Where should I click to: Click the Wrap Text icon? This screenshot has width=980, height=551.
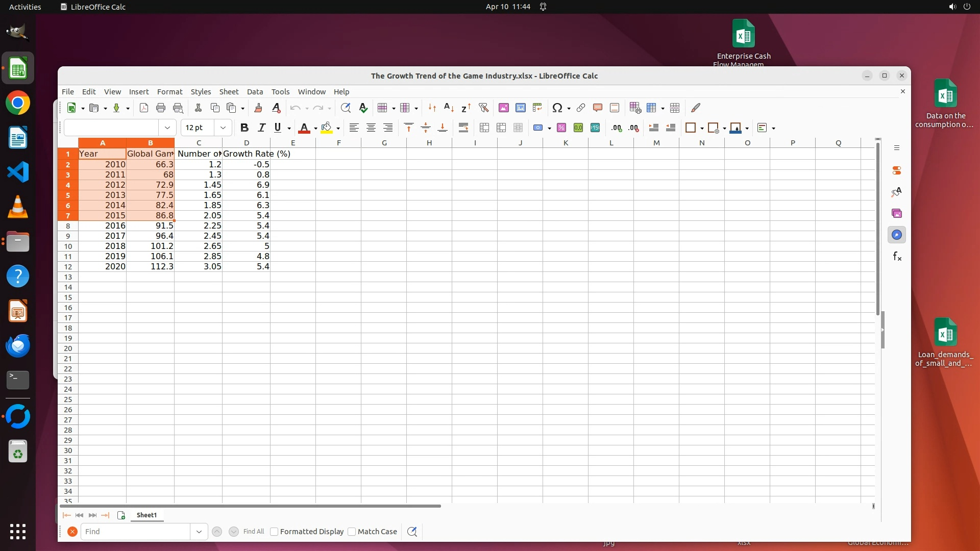(x=463, y=128)
